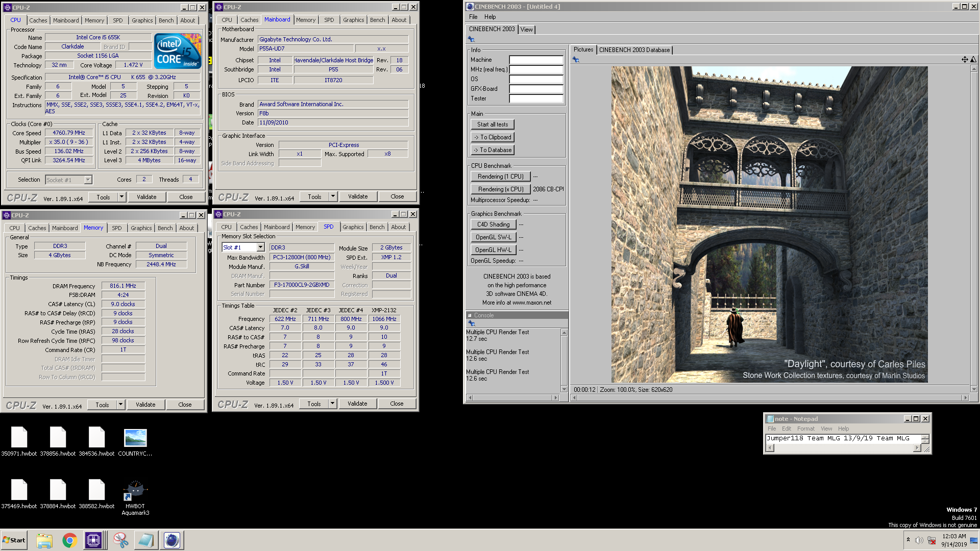Click into the GFX-Board input field

536,89
